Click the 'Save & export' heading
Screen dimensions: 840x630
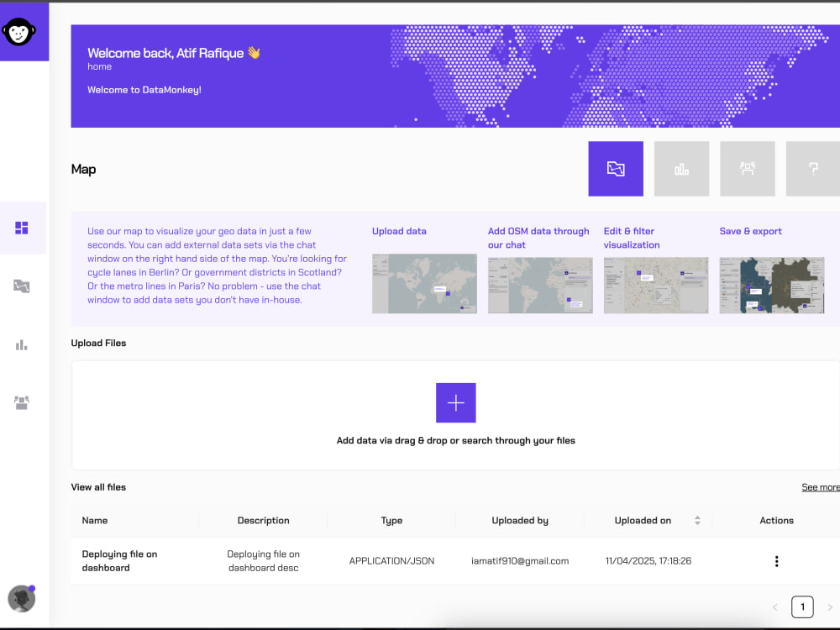click(750, 231)
